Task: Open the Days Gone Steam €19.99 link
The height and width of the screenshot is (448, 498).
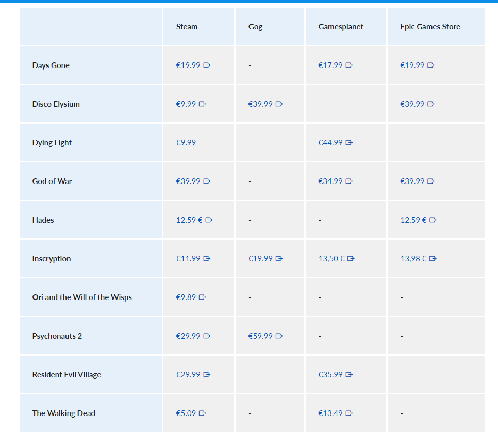Action: (x=193, y=65)
